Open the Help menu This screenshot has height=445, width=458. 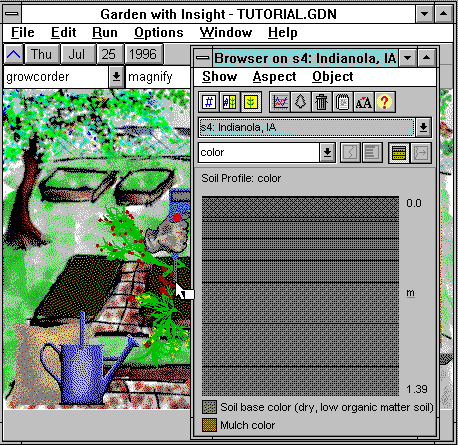pyautogui.click(x=283, y=33)
